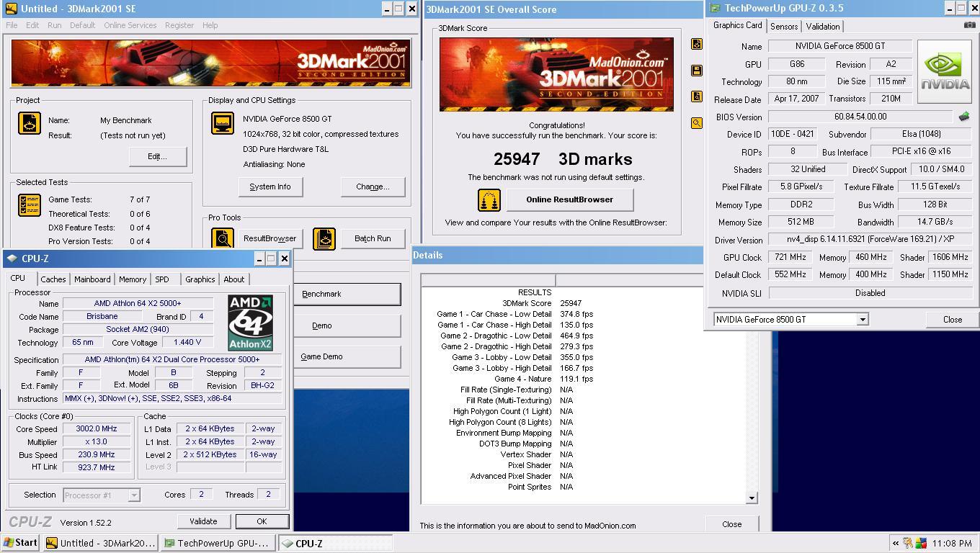Switch to Validation tab in GPU-Z

coord(822,27)
